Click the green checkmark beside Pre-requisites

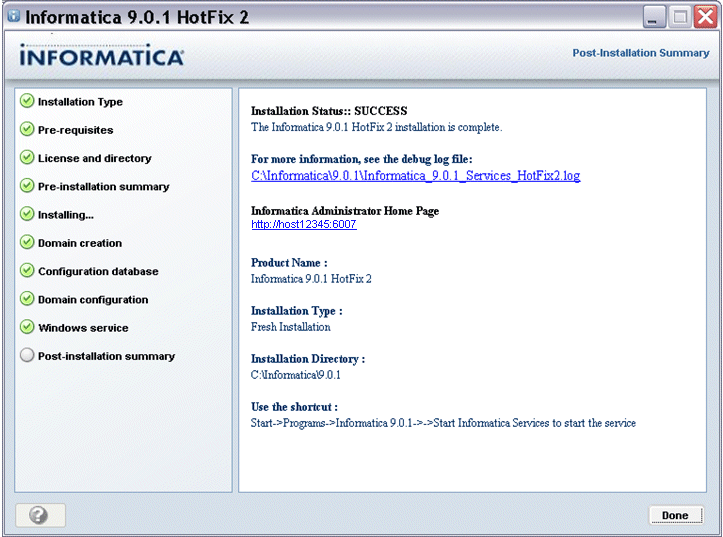pos(27,130)
